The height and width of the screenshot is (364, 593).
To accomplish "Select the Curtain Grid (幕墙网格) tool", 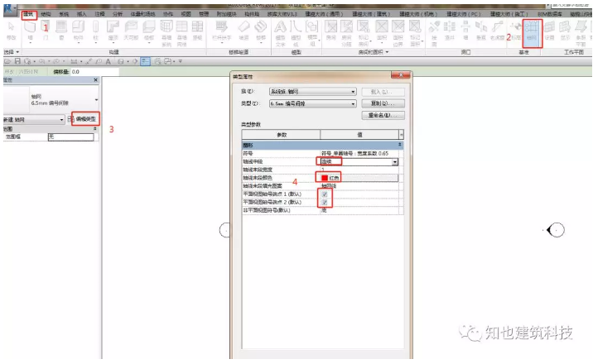I will (x=182, y=33).
